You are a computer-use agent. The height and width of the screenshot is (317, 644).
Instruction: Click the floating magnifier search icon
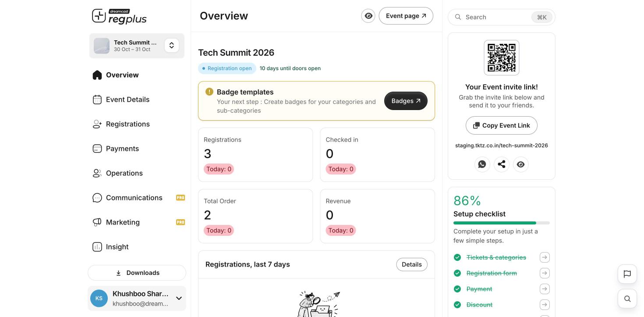tap(627, 299)
